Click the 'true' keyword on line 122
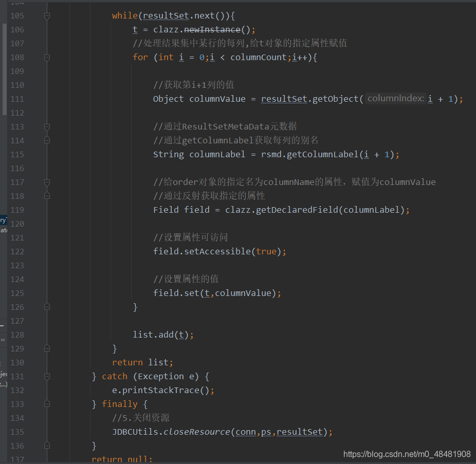 coord(266,252)
